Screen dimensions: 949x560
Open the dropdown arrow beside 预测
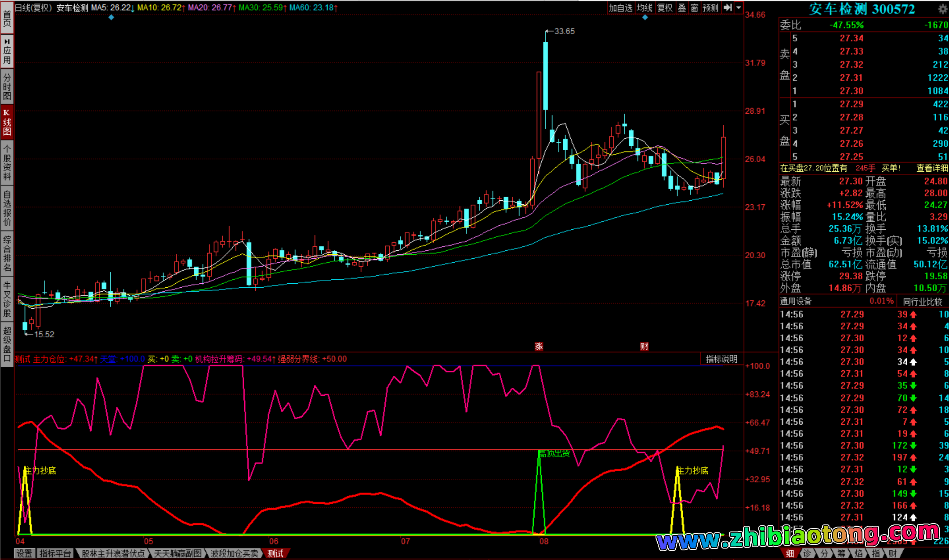point(739,7)
